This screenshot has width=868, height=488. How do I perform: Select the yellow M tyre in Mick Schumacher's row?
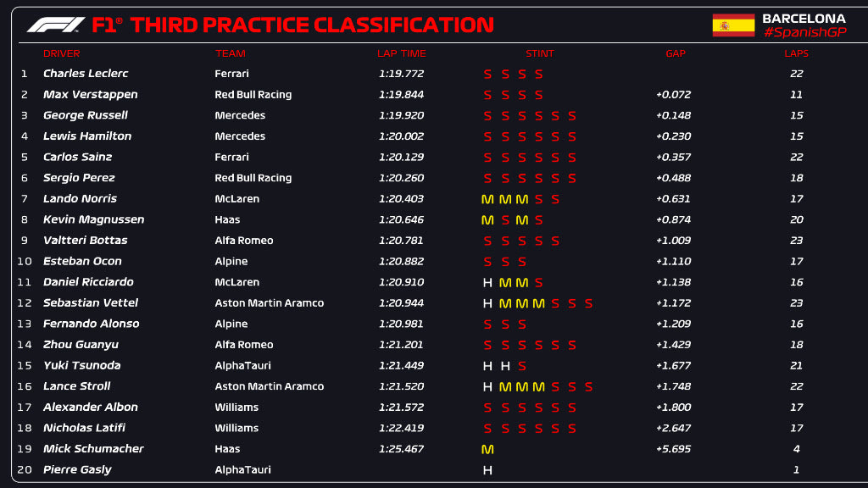pyautogui.click(x=487, y=449)
